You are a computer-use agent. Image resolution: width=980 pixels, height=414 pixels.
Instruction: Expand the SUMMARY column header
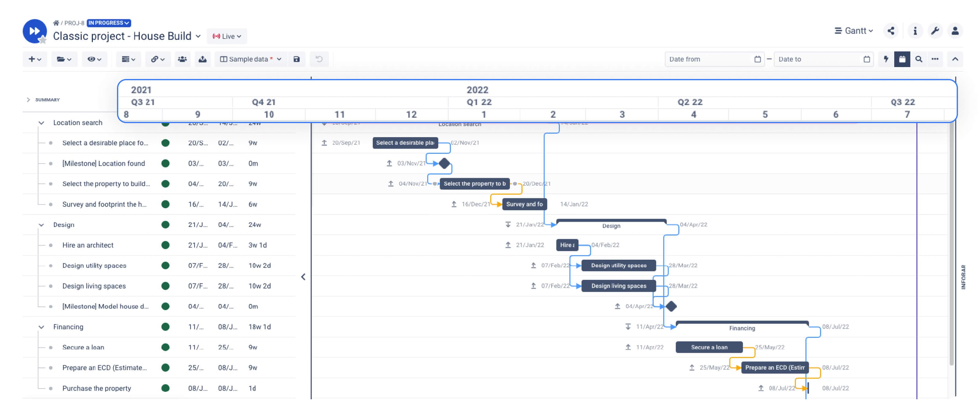point(28,100)
